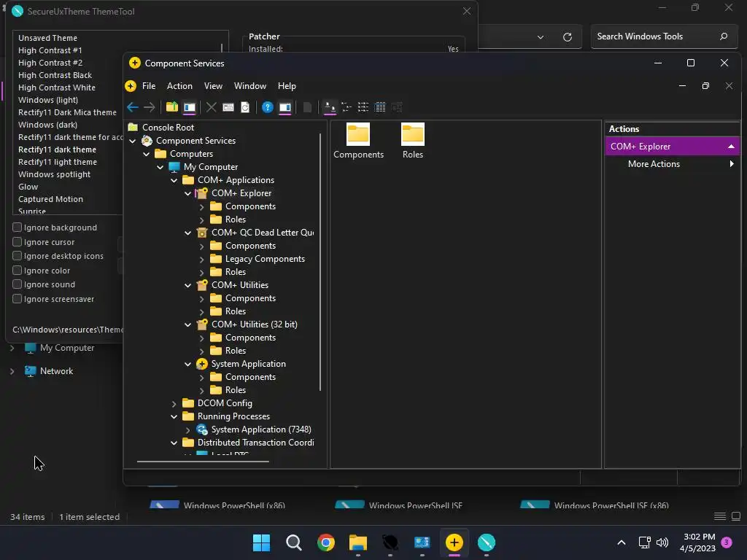Open Properties from the toolbar icon

click(x=228, y=107)
